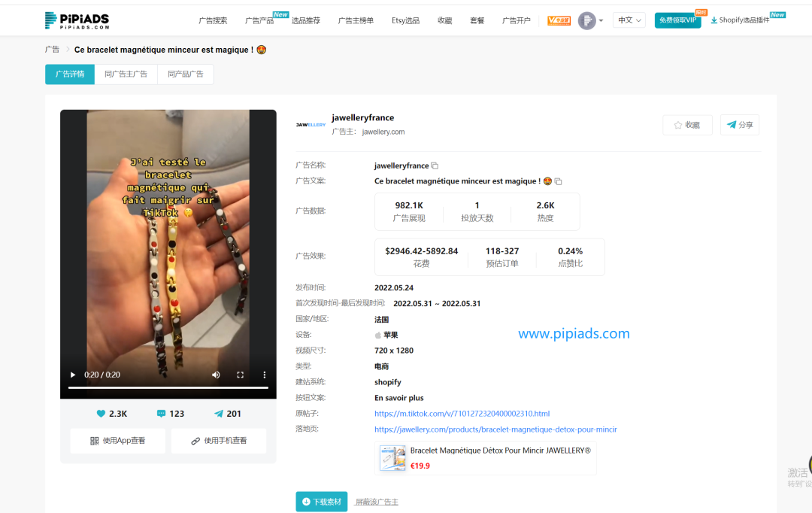The image size is (812, 513).
Task: Click Shopify选品插件 download link
Action: tap(740, 20)
